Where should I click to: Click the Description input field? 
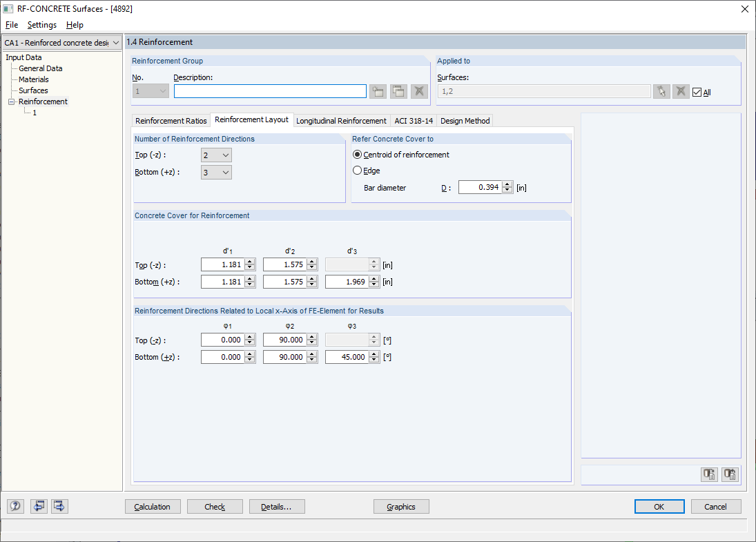270,91
